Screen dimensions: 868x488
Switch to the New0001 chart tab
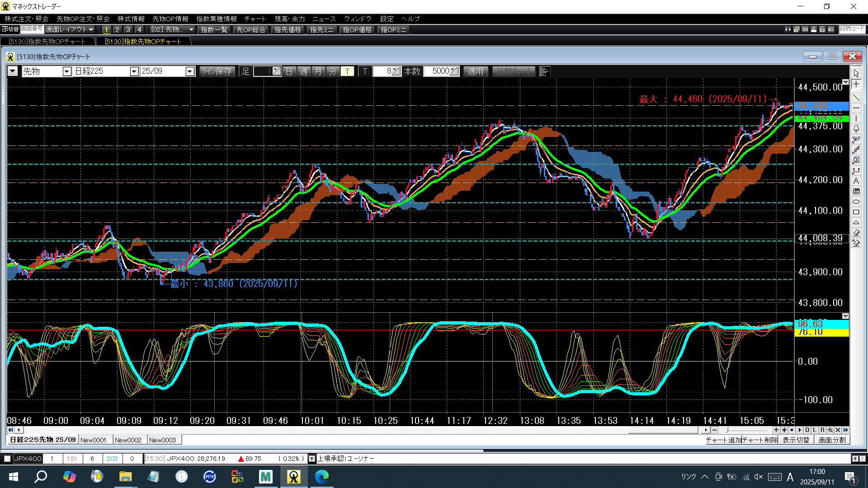pyautogui.click(x=94, y=440)
